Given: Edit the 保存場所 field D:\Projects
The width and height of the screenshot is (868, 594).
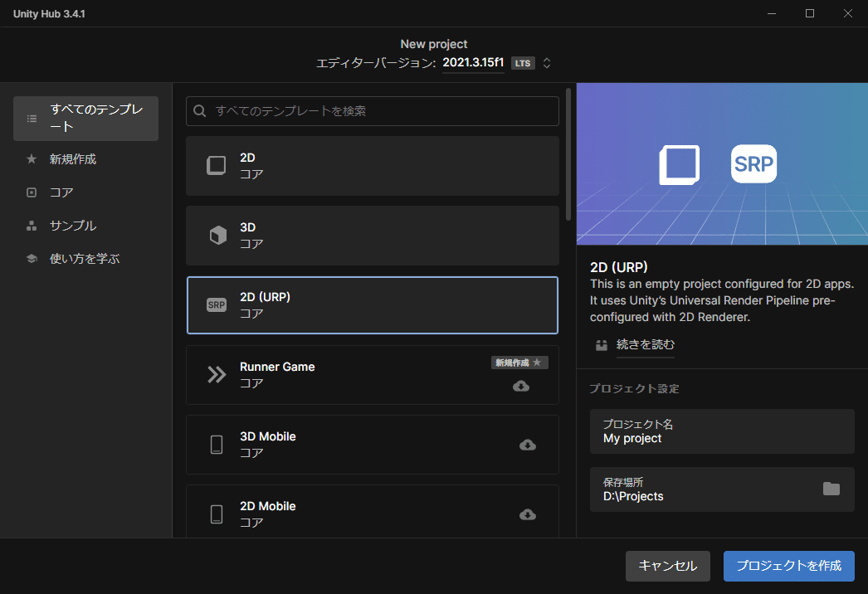Looking at the screenshot, I should pyautogui.click(x=722, y=489).
